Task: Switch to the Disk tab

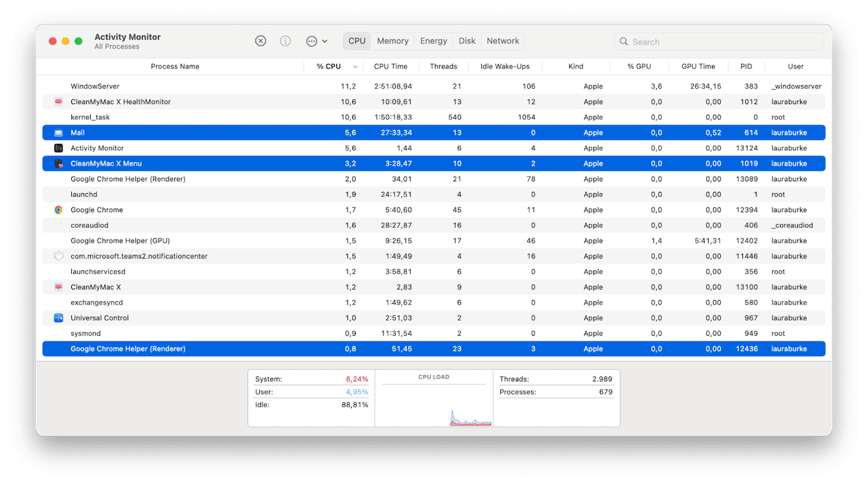Action: [x=467, y=40]
